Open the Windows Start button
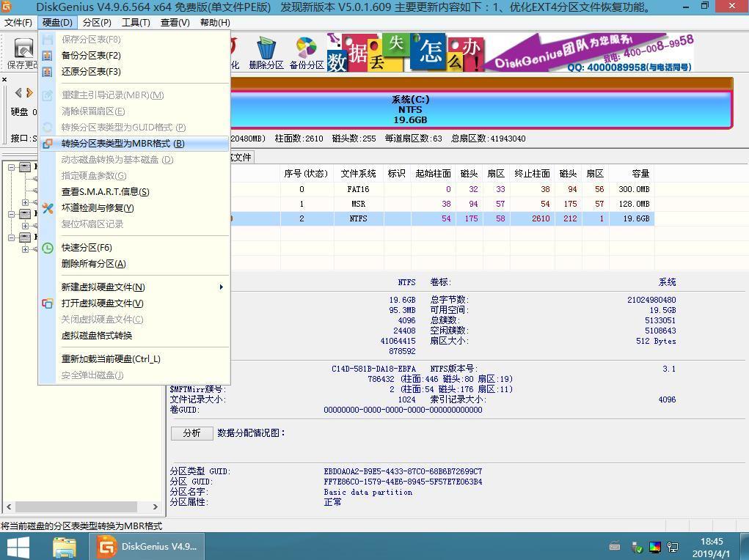The height and width of the screenshot is (560, 749). click(18, 547)
